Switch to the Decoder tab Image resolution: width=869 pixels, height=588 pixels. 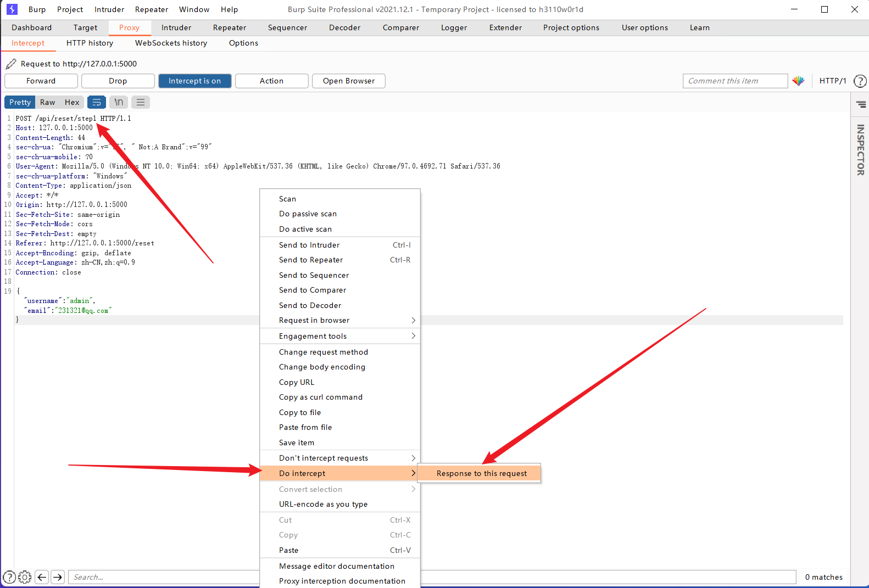345,27
